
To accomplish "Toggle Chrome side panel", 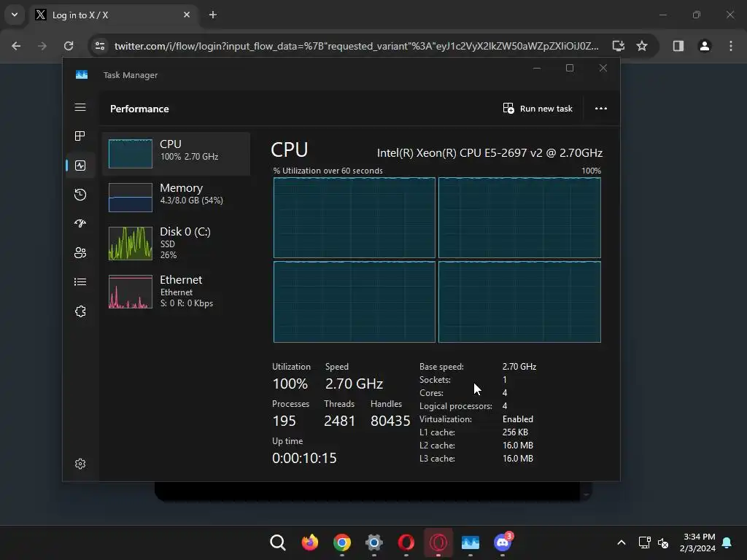I will coord(678,46).
